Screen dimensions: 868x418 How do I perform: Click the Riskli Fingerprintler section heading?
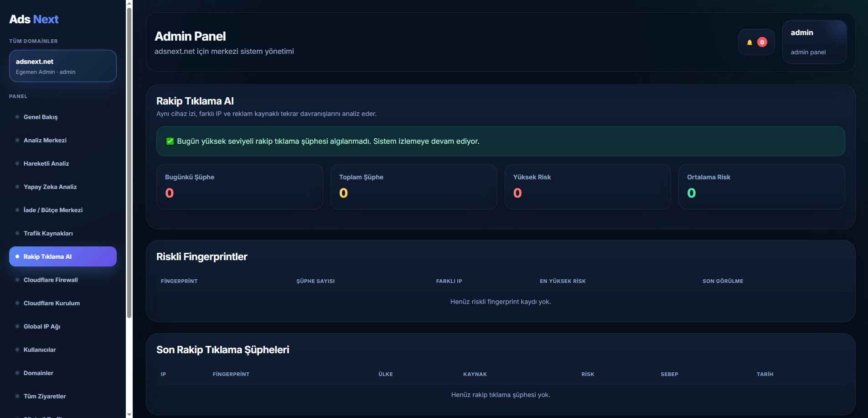pos(202,256)
